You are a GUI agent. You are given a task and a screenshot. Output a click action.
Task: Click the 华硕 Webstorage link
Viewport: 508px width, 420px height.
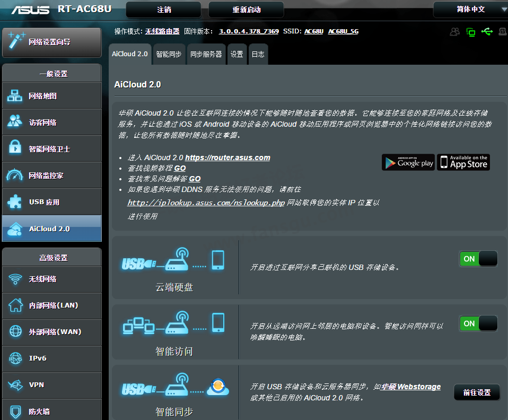(x=410, y=387)
